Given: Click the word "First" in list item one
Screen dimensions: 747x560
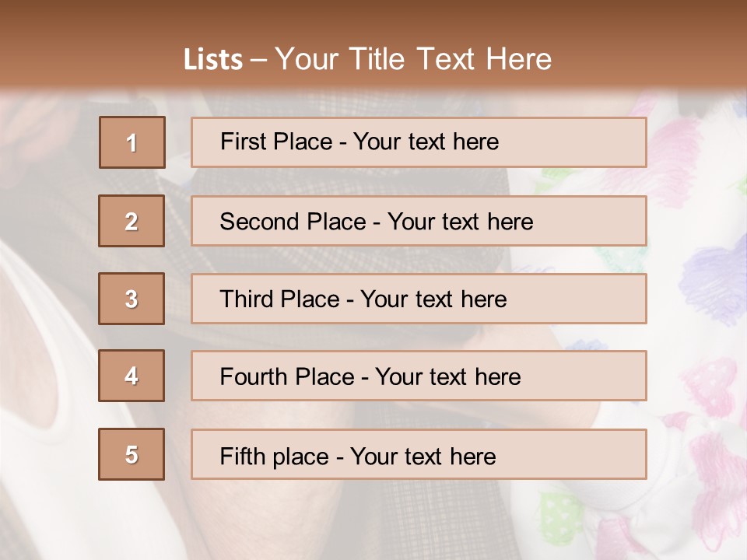Looking at the screenshot, I should click(x=244, y=142).
